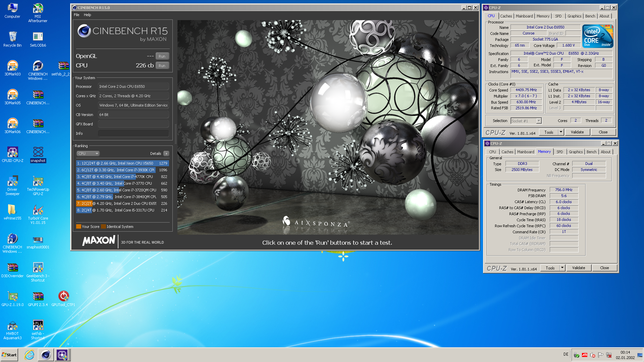Open 3DMark05 desktop icon
The height and width of the screenshot is (362, 644).
[x=12, y=97]
